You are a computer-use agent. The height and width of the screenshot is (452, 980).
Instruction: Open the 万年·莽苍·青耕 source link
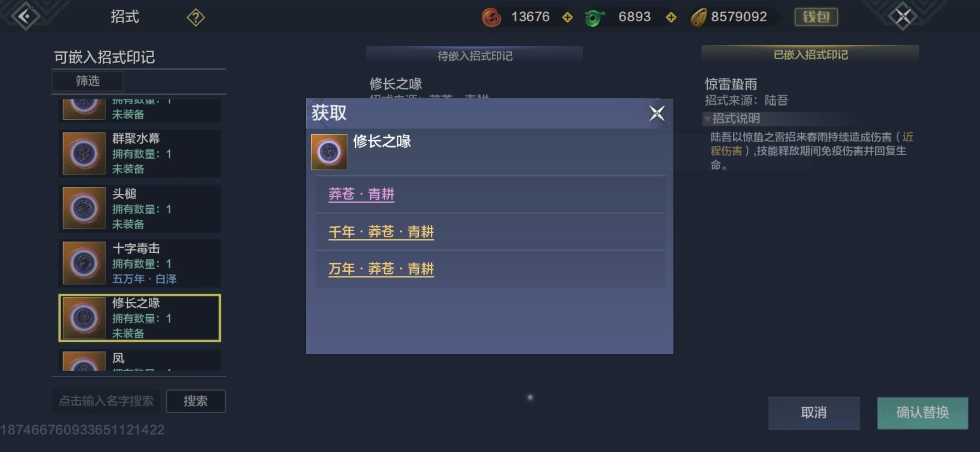pos(381,269)
